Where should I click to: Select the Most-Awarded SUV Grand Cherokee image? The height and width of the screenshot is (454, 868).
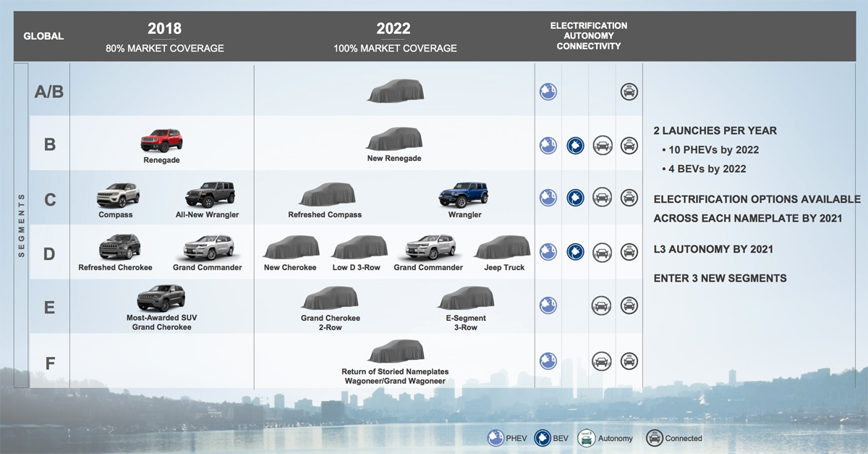click(161, 298)
